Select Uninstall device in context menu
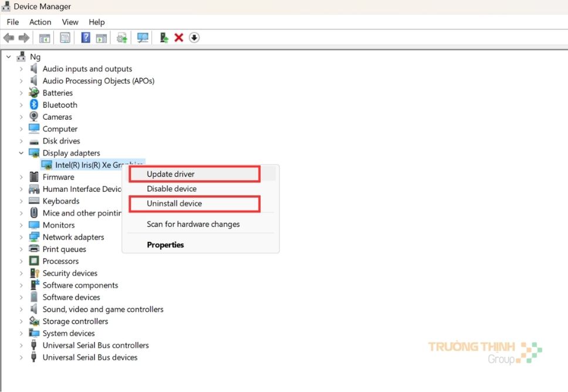 click(174, 204)
